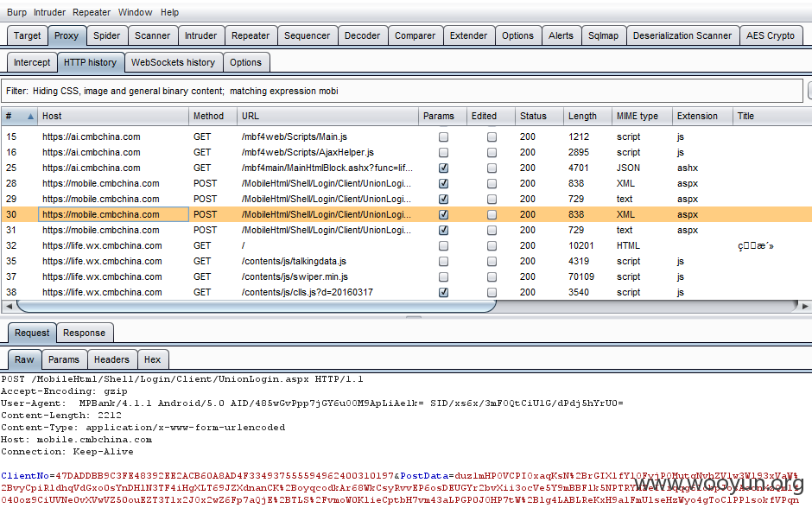The image size is (812, 508).
Task: Open the main Options tab
Action: tap(517, 35)
